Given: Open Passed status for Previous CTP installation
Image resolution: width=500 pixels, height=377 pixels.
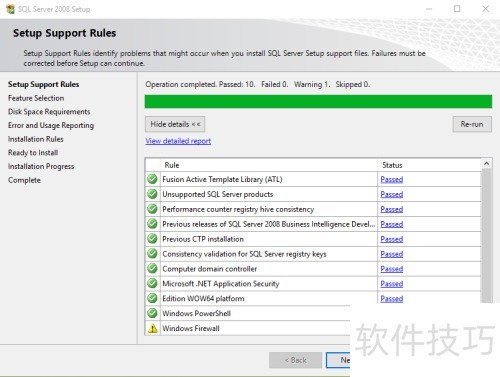Looking at the screenshot, I should 392,239.
